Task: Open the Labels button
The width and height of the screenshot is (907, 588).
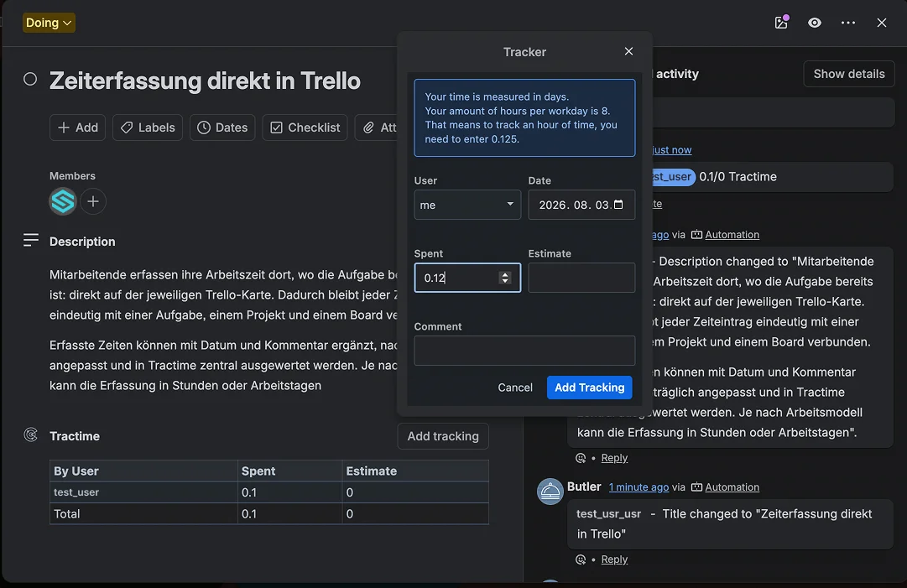Action: pyautogui.click(x=148, y=127)
